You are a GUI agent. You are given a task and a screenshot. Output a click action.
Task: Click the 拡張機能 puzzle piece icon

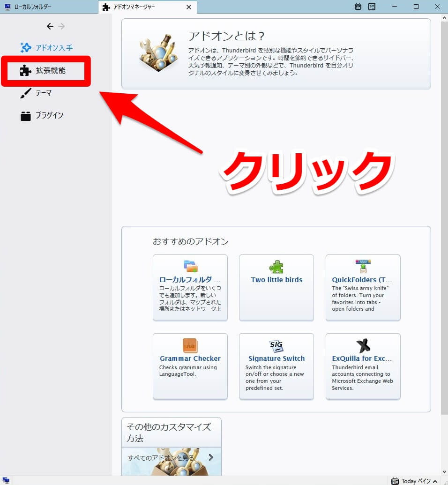[x=25, y=70]
